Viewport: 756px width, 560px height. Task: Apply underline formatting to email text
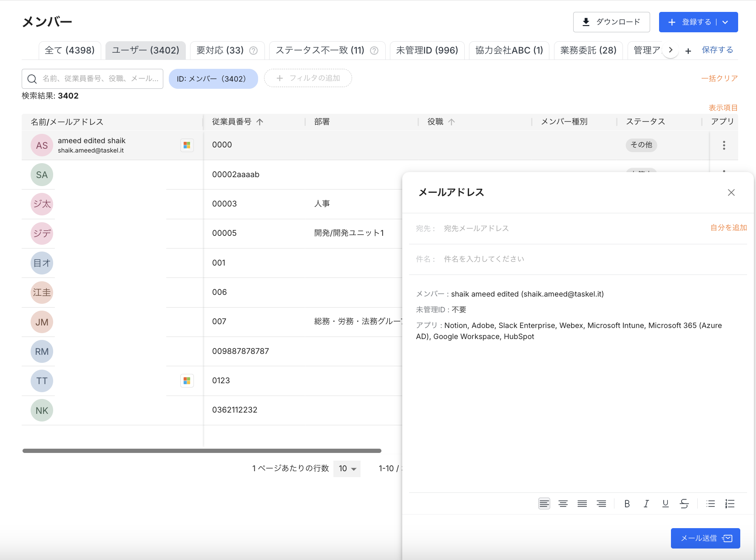[665, 504]
